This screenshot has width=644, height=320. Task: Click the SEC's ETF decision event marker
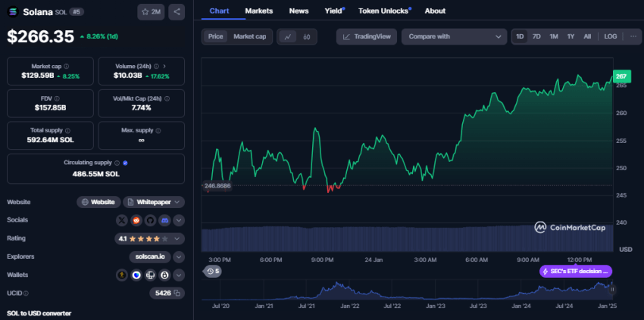point(574,271)
